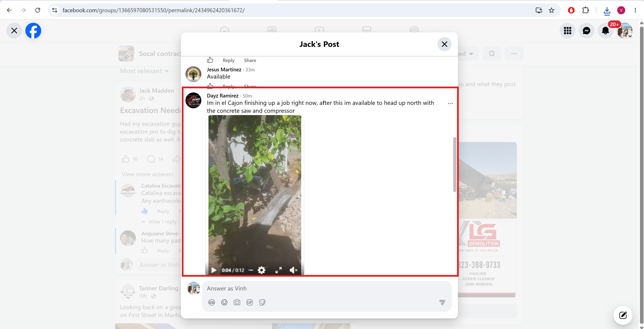This screenshot has width=644, height=329.
Task: Reply to the comment above Jesus Martinez
Action: pos(228,60)
